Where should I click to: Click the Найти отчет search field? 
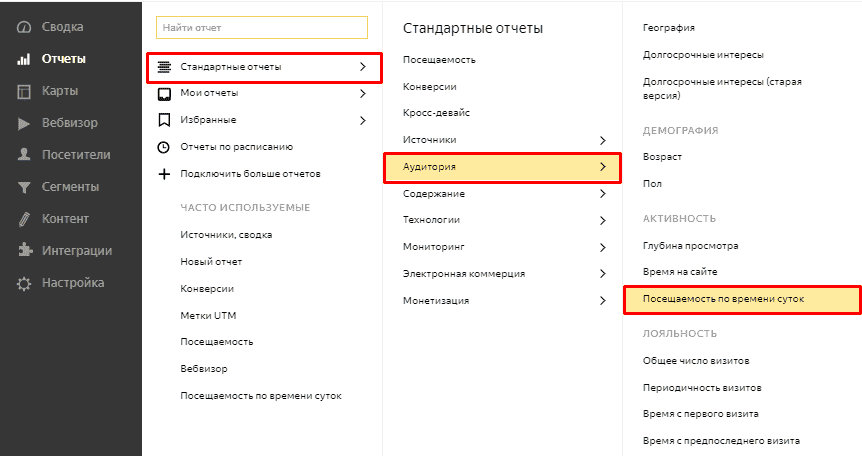262,27
